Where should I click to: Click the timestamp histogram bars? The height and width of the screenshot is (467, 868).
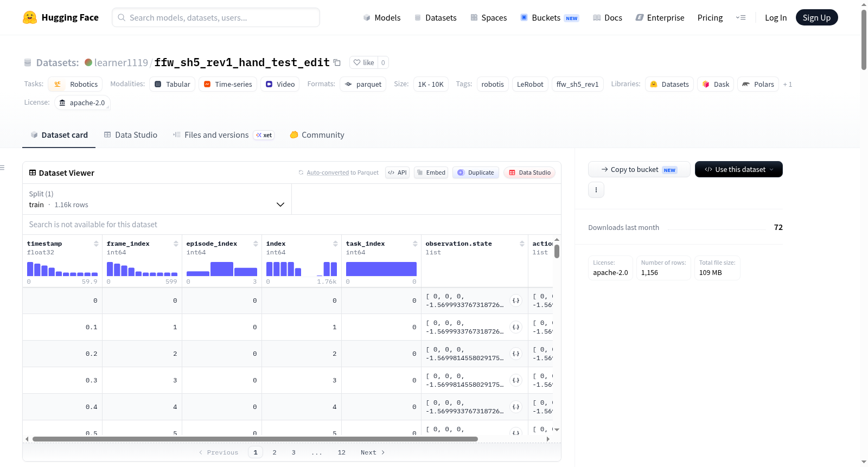click(x=62, y=269)
